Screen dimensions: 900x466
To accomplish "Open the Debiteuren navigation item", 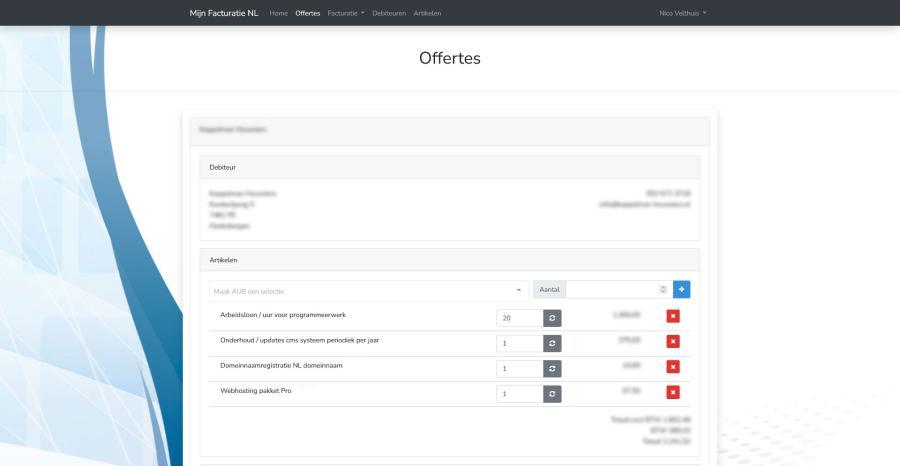I will pyautogui.click(x=389, y=13).
